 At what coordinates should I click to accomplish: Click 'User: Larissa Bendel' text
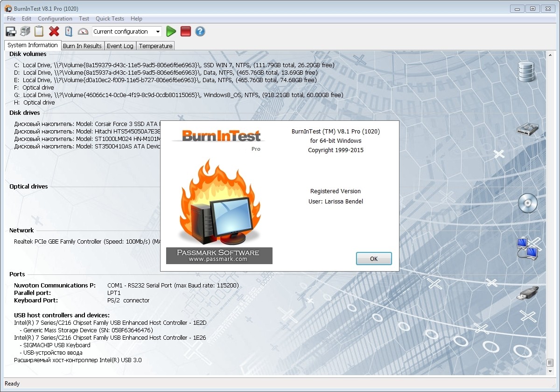(x=336, y=202)
